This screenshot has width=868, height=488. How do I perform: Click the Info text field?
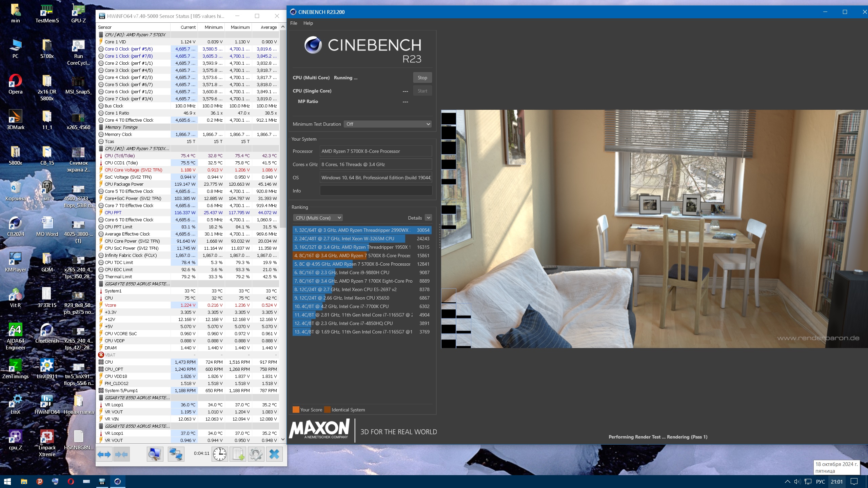coord(376,191)
